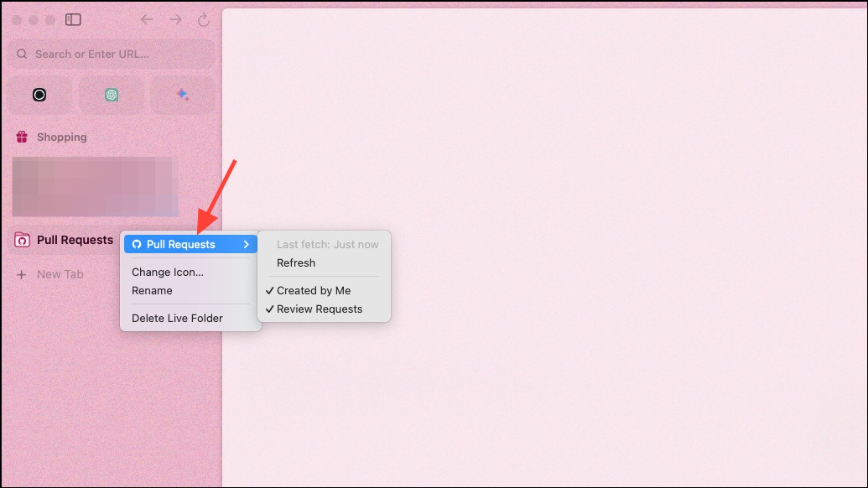The height and width of the screenshot is (488, 868).
Task: Click the search magnifier icon
Action: tap(22, 54)
